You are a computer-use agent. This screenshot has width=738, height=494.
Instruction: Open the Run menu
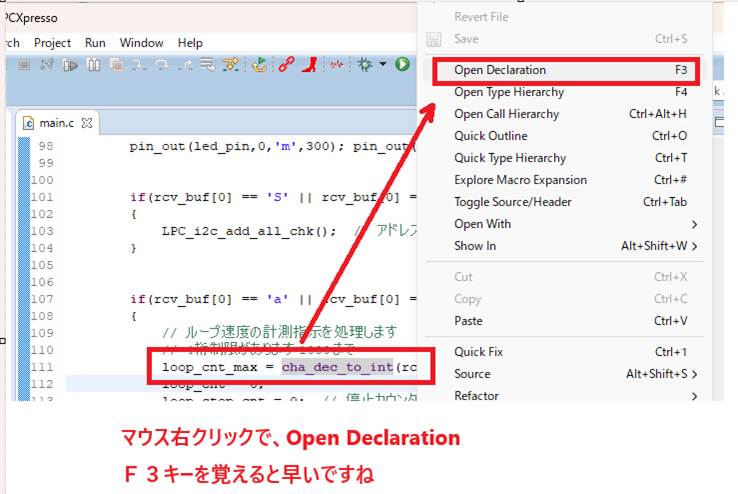(95, 43)
